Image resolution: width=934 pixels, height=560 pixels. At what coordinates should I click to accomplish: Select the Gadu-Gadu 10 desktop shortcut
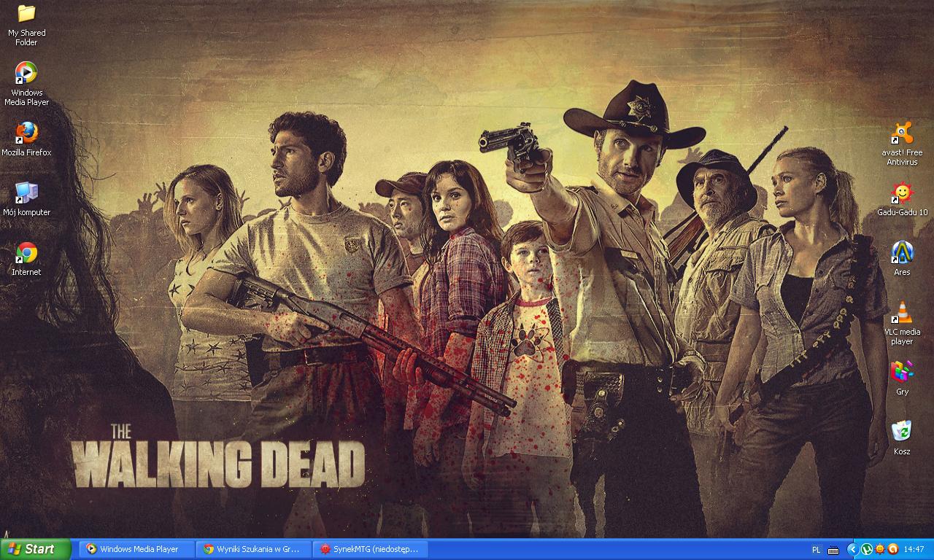point(902,198)
